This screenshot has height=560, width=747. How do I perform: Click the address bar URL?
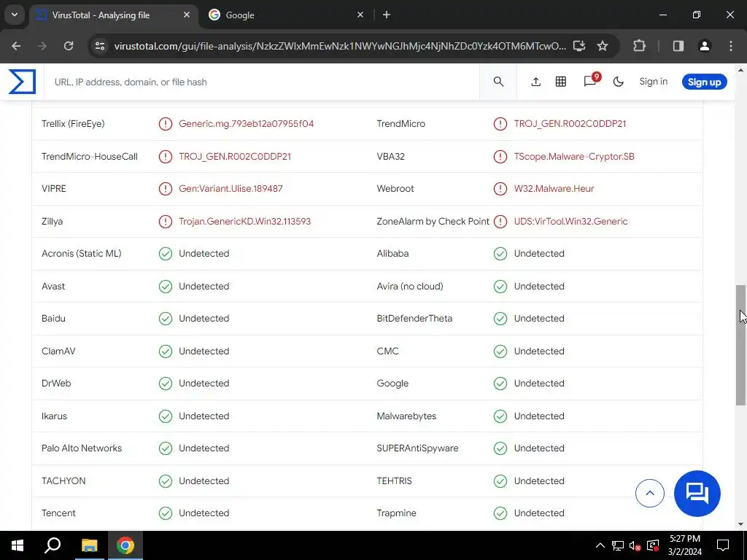click(340, 46)
